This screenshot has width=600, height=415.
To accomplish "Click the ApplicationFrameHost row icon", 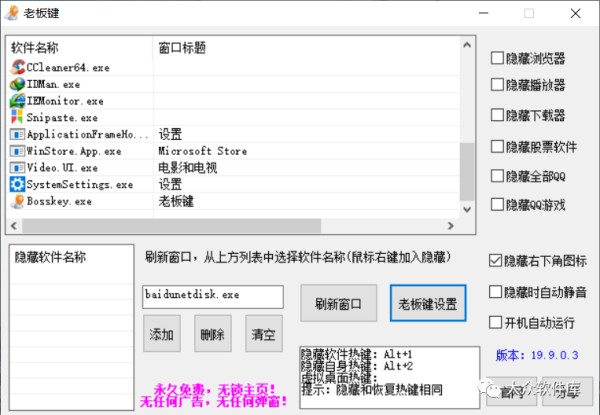I will pyautogui.click(x=17, y=134).
